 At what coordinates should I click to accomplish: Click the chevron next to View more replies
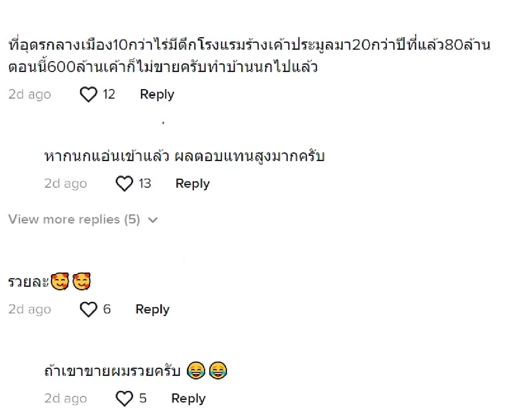point(153,220)
